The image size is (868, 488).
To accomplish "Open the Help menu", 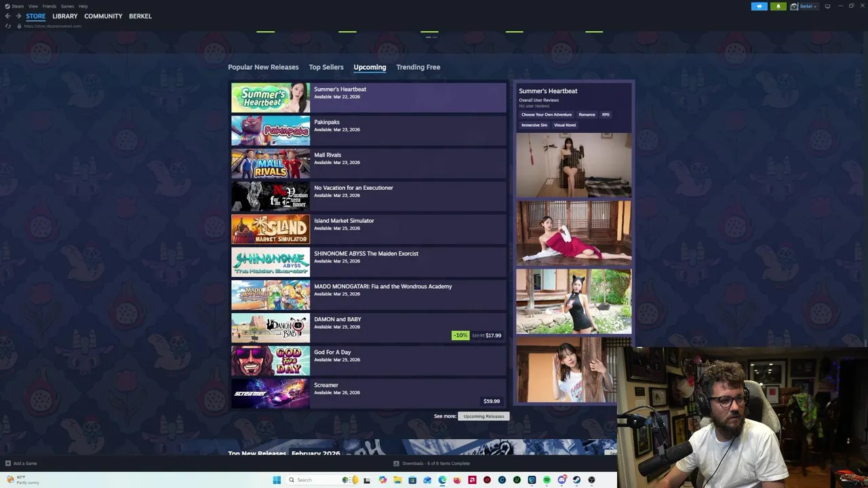I will click(83, 6).
